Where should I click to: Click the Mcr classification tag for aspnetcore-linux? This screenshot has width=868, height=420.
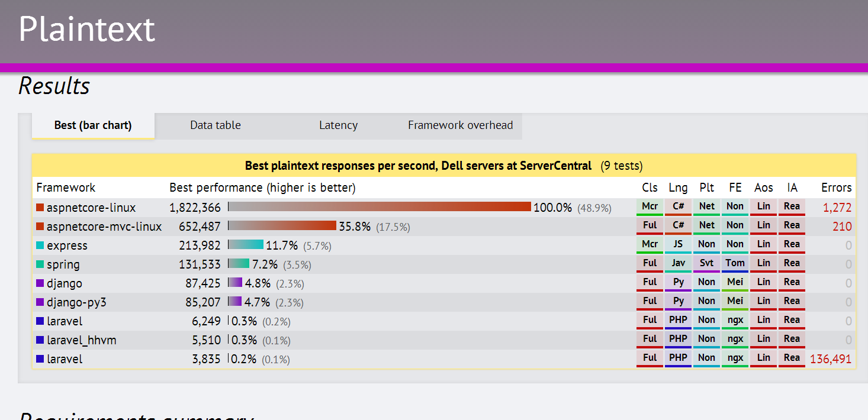pos(650,207)
